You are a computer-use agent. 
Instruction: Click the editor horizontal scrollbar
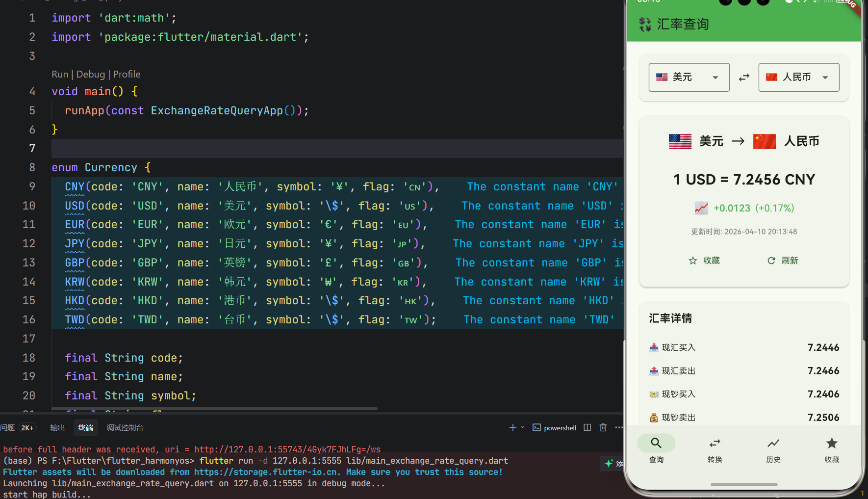pyautogui.click(x=214, y=409)
